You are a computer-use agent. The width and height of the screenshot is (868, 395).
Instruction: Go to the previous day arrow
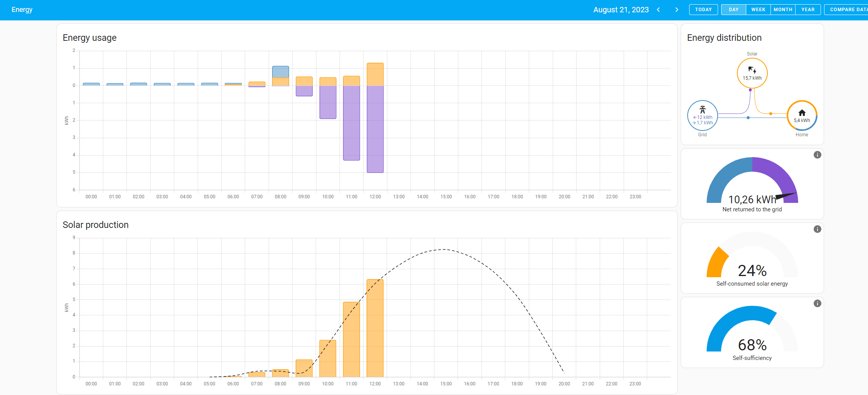[x=658, y=10]
